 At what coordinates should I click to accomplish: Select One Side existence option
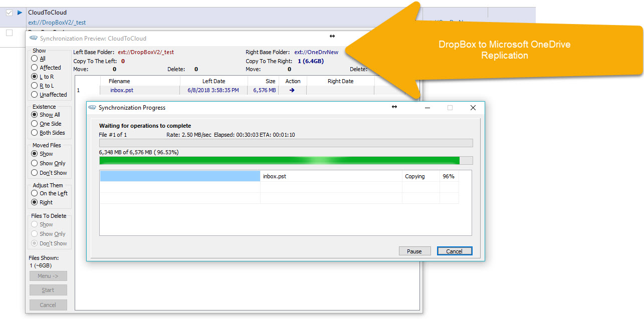pos(35,124)
